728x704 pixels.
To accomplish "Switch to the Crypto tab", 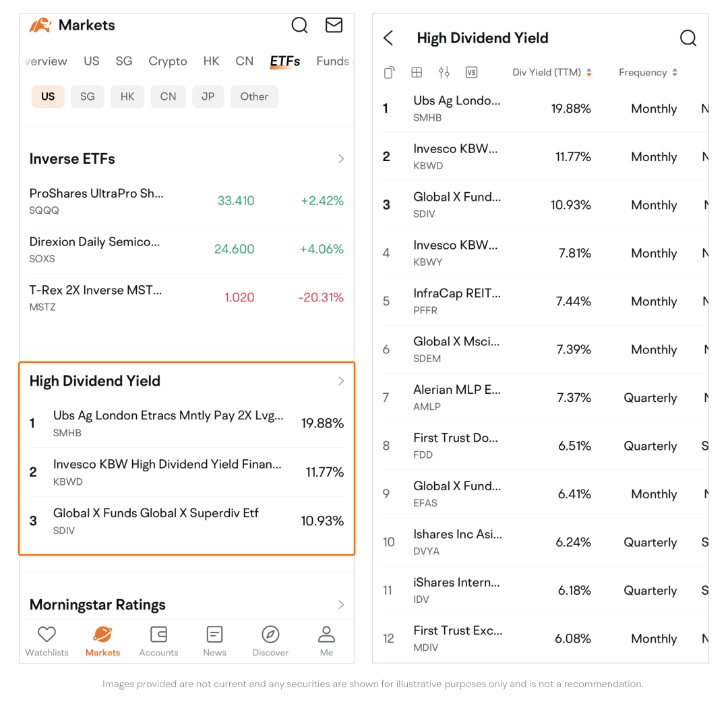I will click(x=168, y=61).
